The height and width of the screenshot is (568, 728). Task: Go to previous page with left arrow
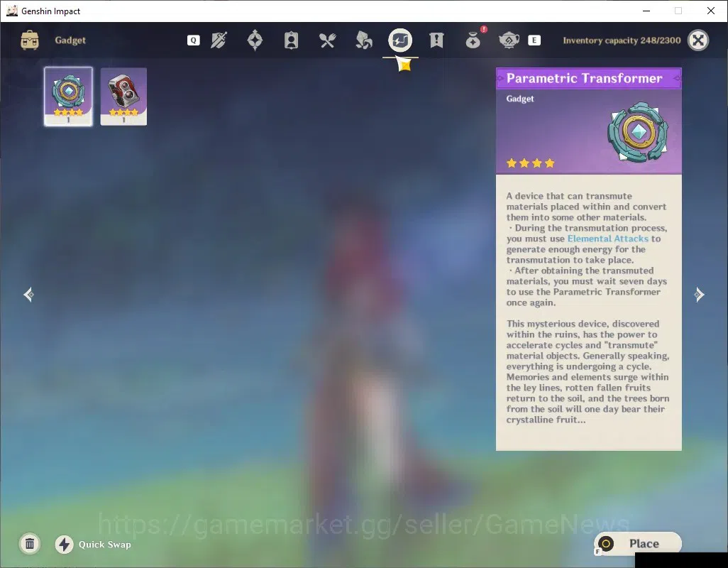tap(28, 295)
